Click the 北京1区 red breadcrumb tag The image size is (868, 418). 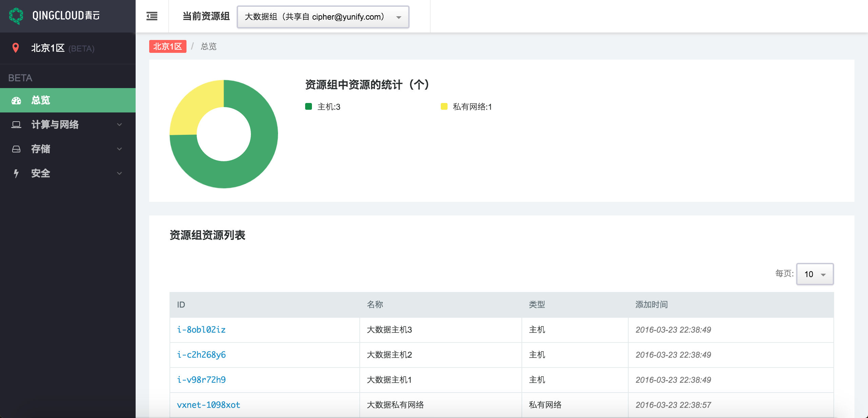167,46
